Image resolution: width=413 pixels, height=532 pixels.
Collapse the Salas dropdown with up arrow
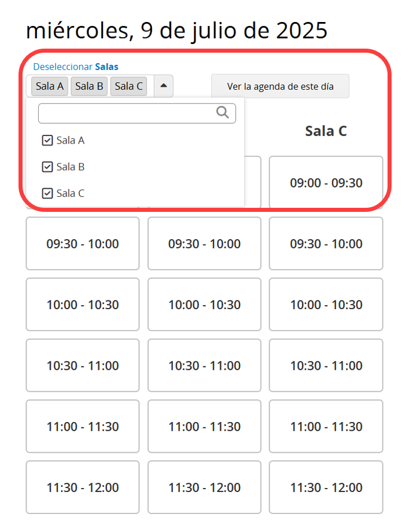coord(164,86)
